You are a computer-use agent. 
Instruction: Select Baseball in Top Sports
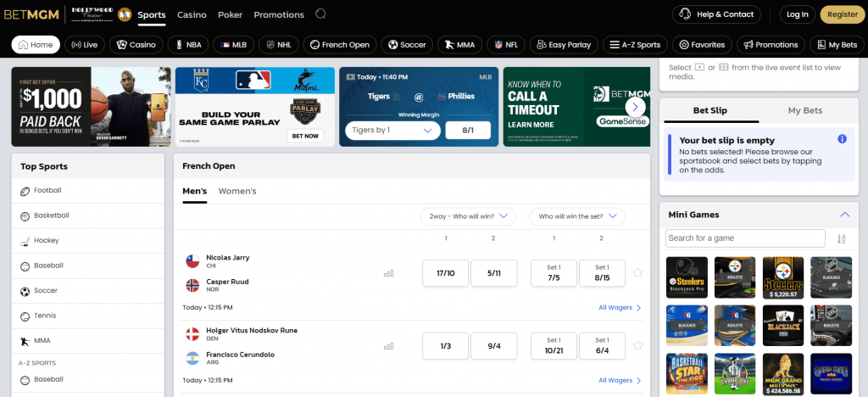point(88,266)
